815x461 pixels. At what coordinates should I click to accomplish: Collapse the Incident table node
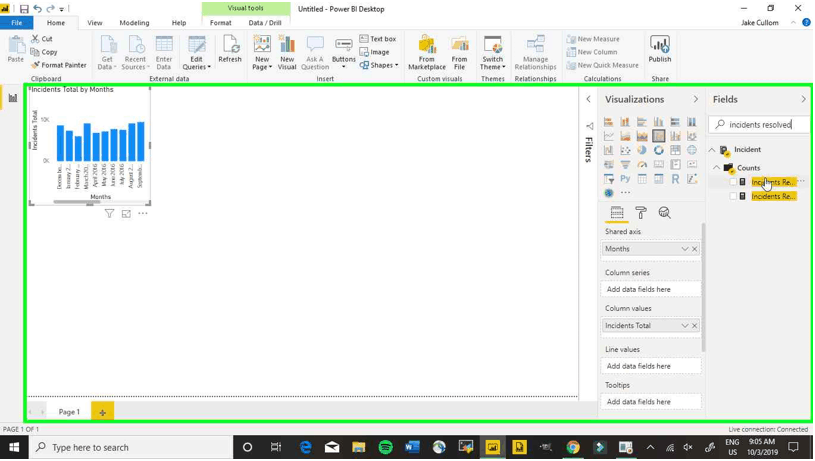pyautogui.click(x=712, y=150)
